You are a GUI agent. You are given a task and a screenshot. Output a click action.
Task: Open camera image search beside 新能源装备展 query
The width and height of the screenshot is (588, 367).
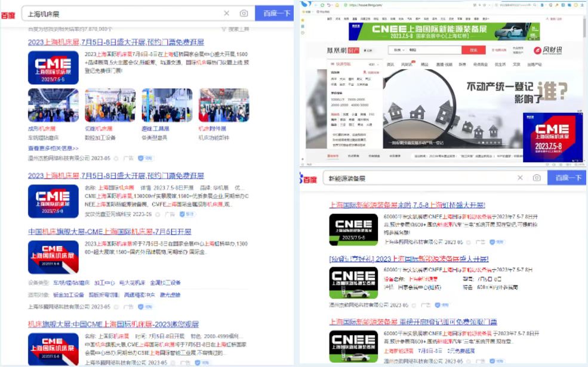(x=537, y=178)
